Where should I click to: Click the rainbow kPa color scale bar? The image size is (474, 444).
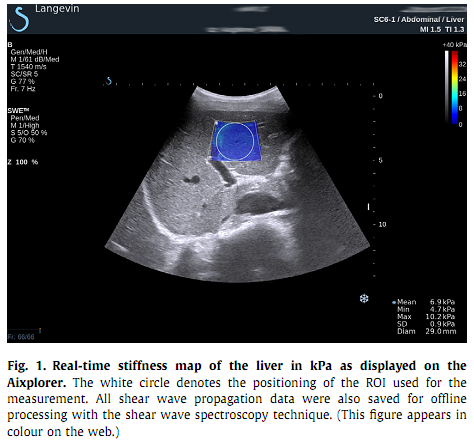455,87
